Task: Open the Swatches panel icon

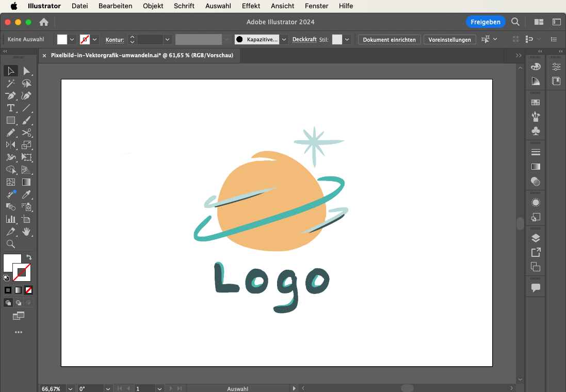Action: pyautogui.click(x=536, y=103)
